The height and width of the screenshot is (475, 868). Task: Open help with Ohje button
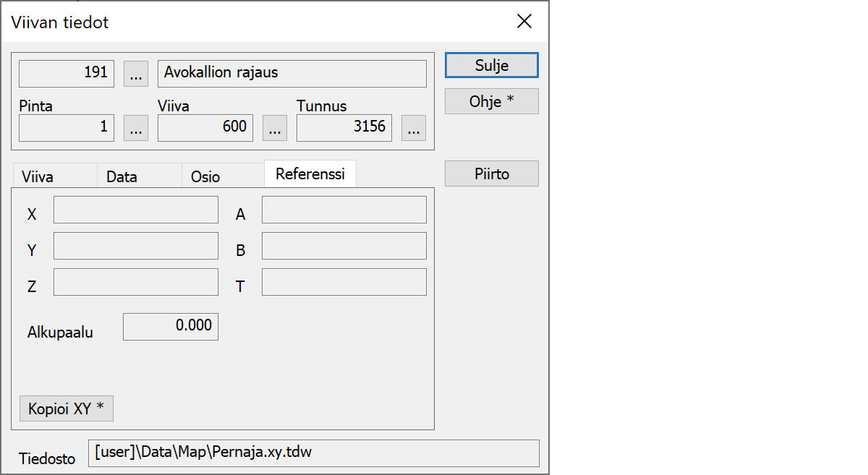pos(491,102)
